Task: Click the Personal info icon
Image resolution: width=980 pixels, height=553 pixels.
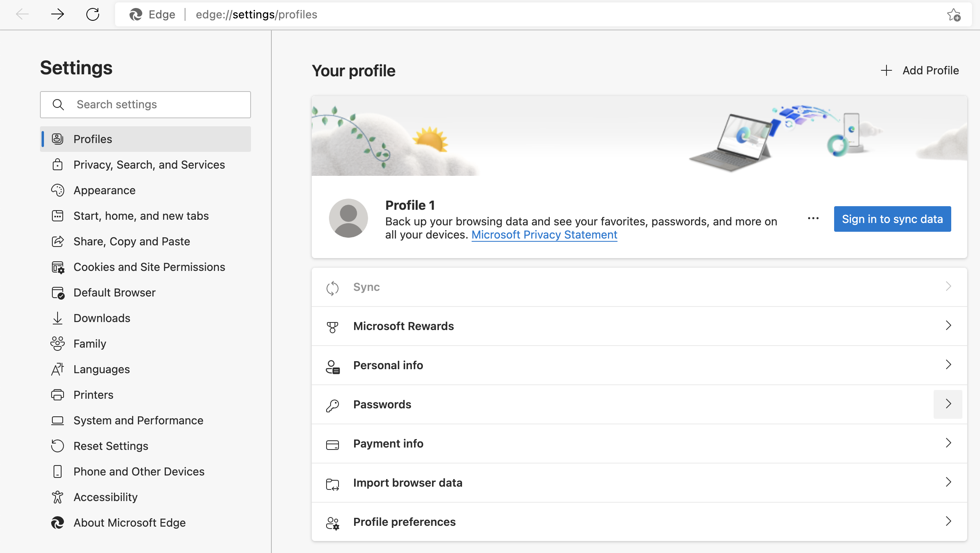Action: pos(333,367)
